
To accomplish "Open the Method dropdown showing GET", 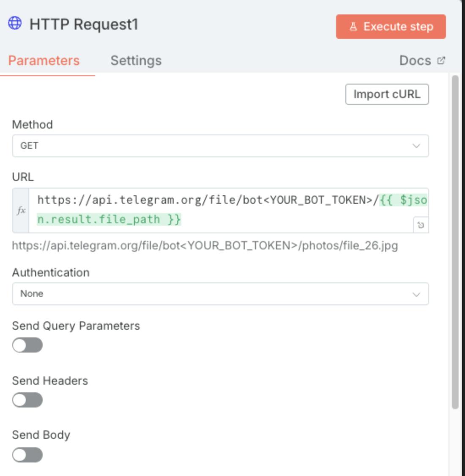I will 220,146.
